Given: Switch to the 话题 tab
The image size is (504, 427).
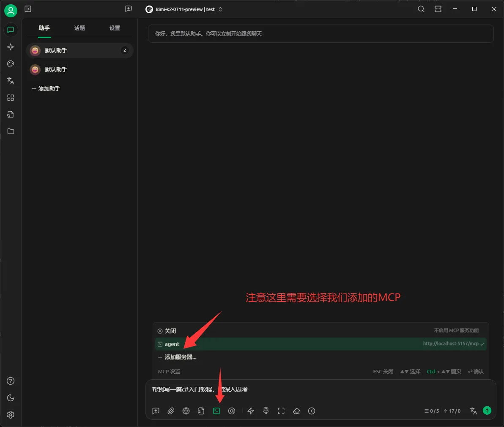Looking at the screenshot, I should (79, 28).
